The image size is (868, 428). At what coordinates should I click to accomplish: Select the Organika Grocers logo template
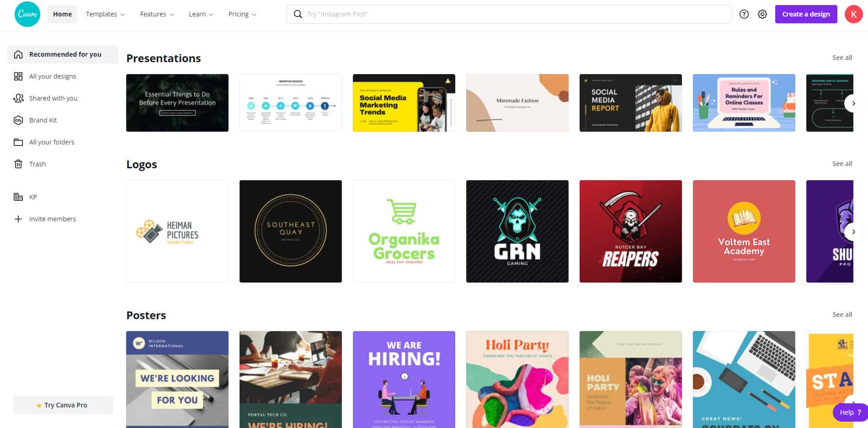[x=404, y=231]
